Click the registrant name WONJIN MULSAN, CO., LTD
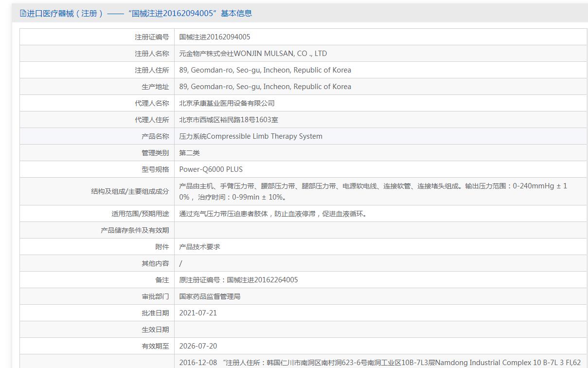 pyautogui.click(x=253, y=54)
